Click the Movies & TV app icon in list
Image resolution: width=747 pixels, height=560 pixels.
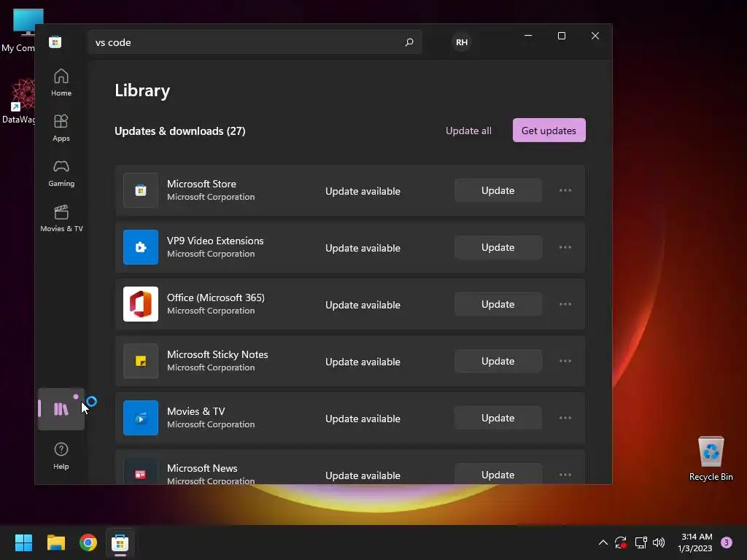point(141,418)
